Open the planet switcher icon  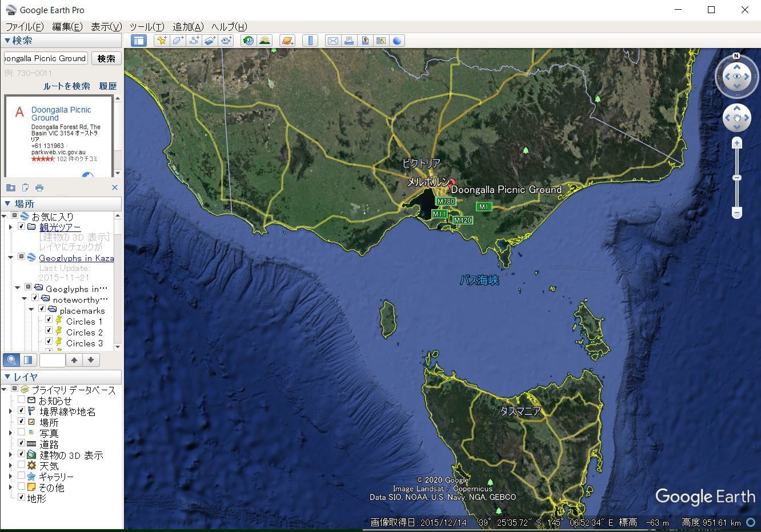(287, 41)
